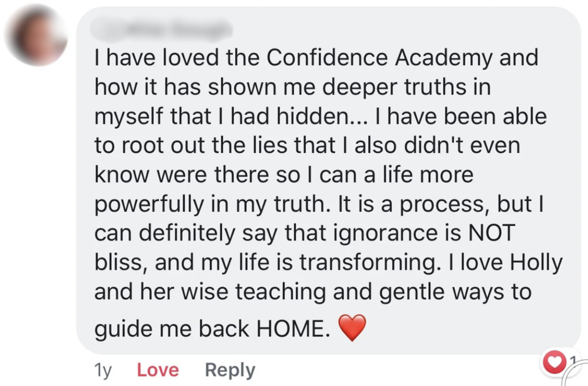Click Reply to respond to the comment
Screen dimensions: 588x386
(230, 370)
